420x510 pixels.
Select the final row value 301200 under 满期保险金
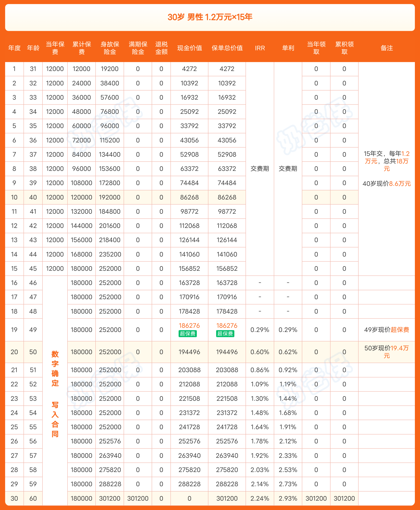pyautogui.click(x=138, y=498)
